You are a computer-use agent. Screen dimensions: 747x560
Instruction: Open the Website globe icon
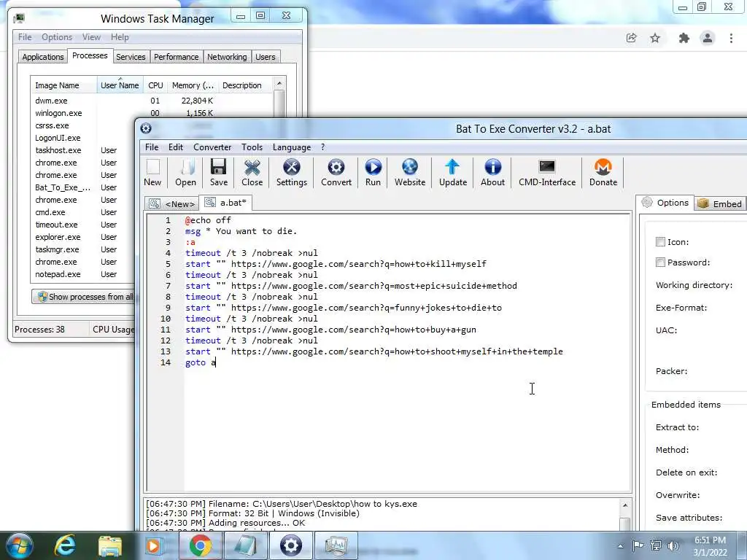(410, 172)
